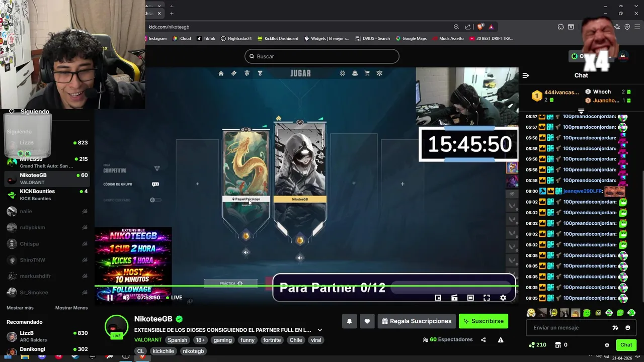Select the NikoteeGB player card

[300, 181]
